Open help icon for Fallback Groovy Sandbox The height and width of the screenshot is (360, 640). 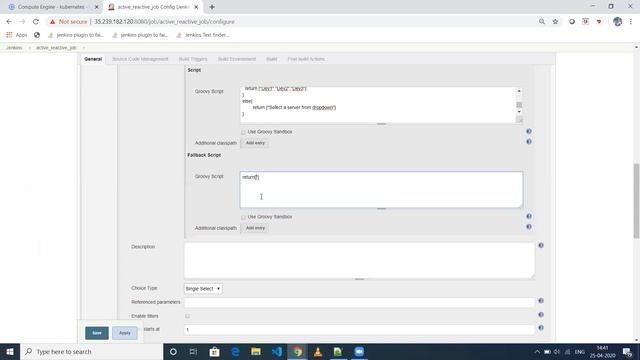529,216
